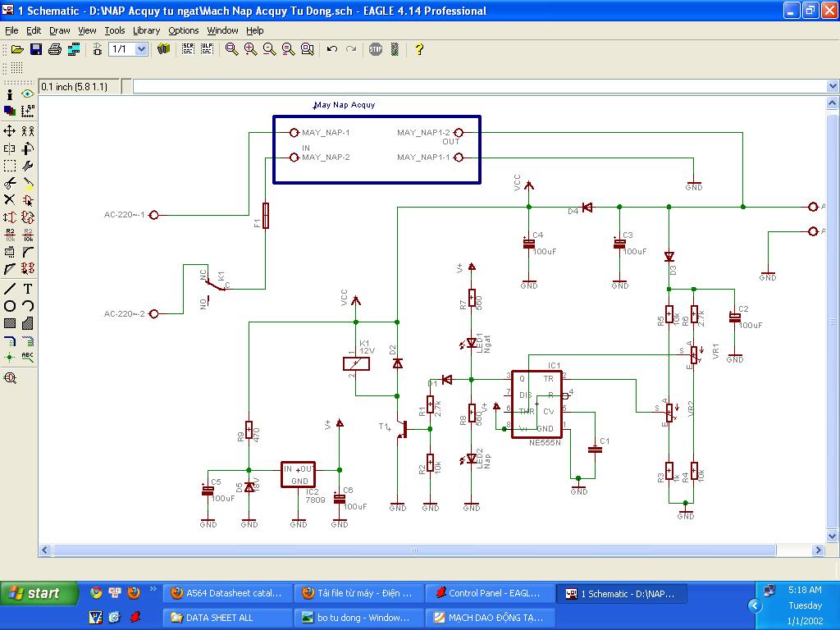This screenshot has height=630, width=840.
Task: Select the Circle drawing tool
Action: click(x=10, y=306)
